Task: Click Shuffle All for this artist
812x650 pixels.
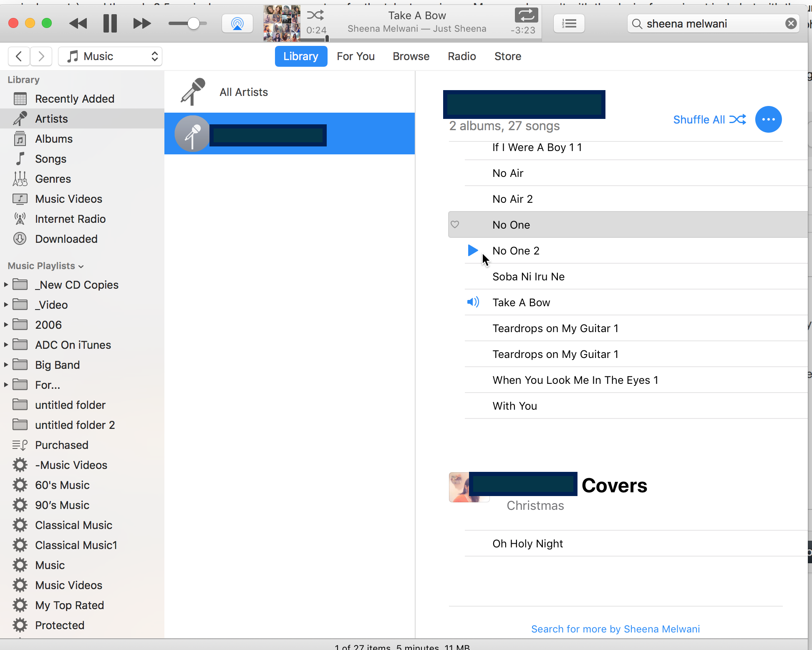Action: (x=709, y=120)
